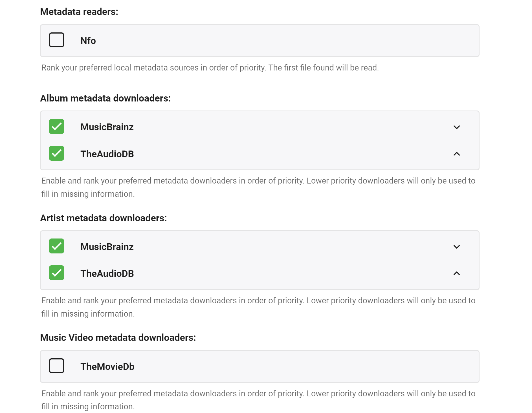
Task: Click the Nfo label text
Action: [88, 41]
